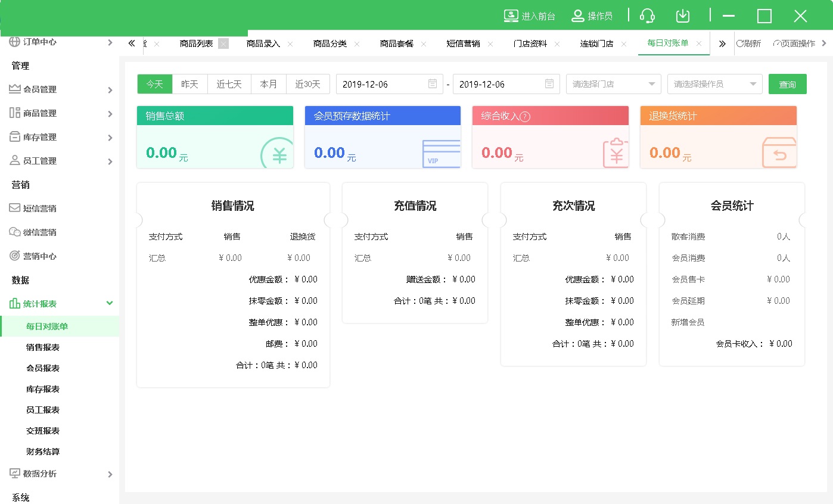Click the start date field 2019-12-06
The width and height of the screenshot is (833, 504).
(x=390, y=84)
